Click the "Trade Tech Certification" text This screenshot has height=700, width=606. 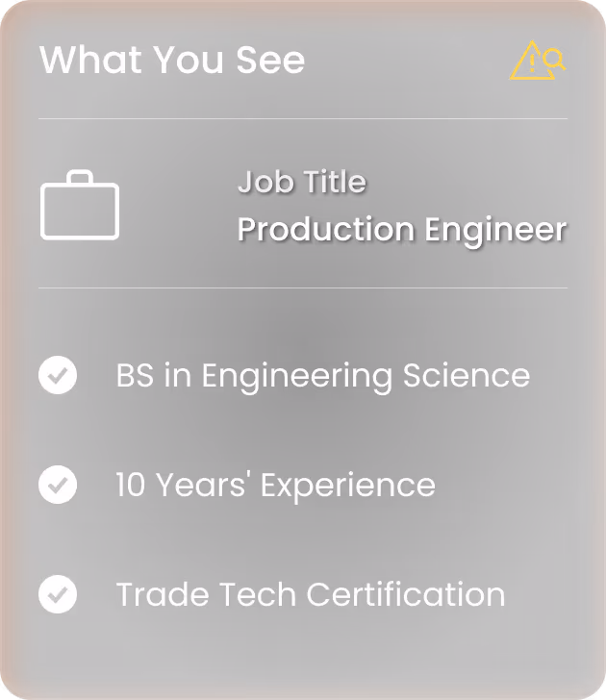(311, 594)
